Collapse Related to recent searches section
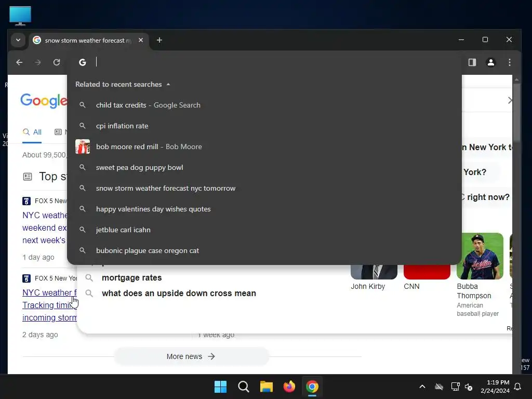This screenshot has height=399, width=532. click(x=168, y=85)
